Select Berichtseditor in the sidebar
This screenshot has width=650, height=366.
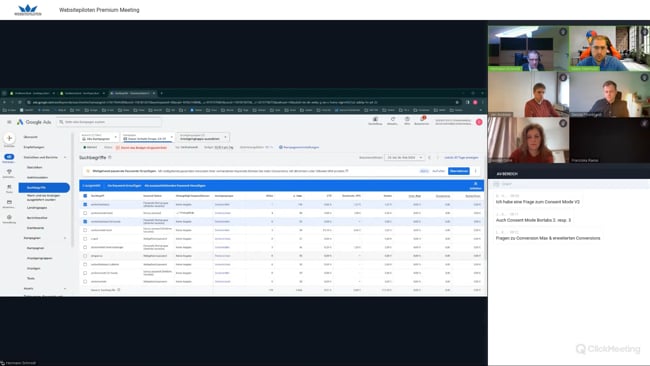click(37, 218)
